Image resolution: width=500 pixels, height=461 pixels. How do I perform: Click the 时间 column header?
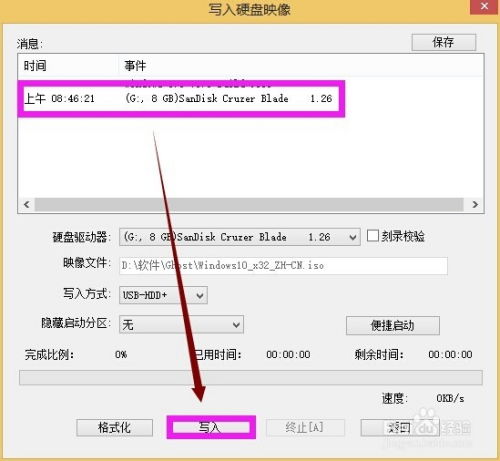pos(35,66)
